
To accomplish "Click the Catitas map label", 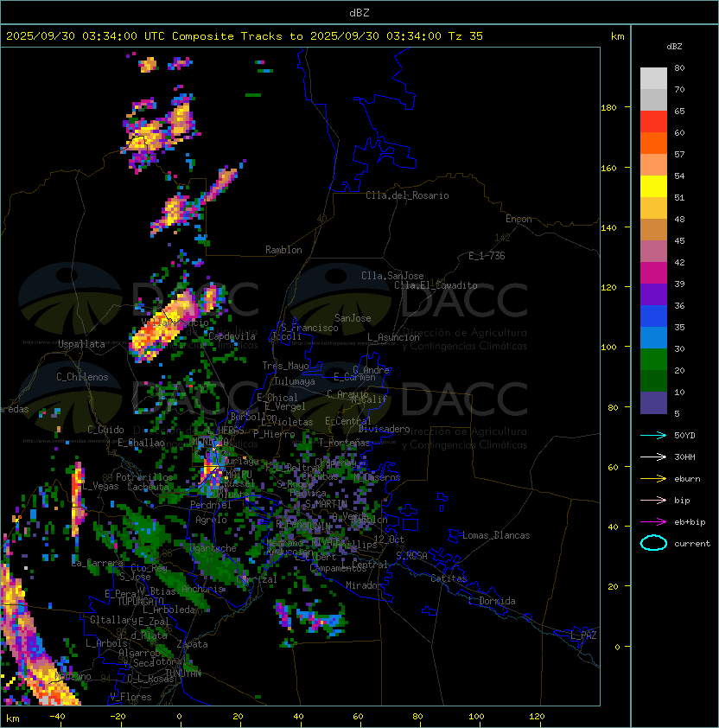I will 449,578.
